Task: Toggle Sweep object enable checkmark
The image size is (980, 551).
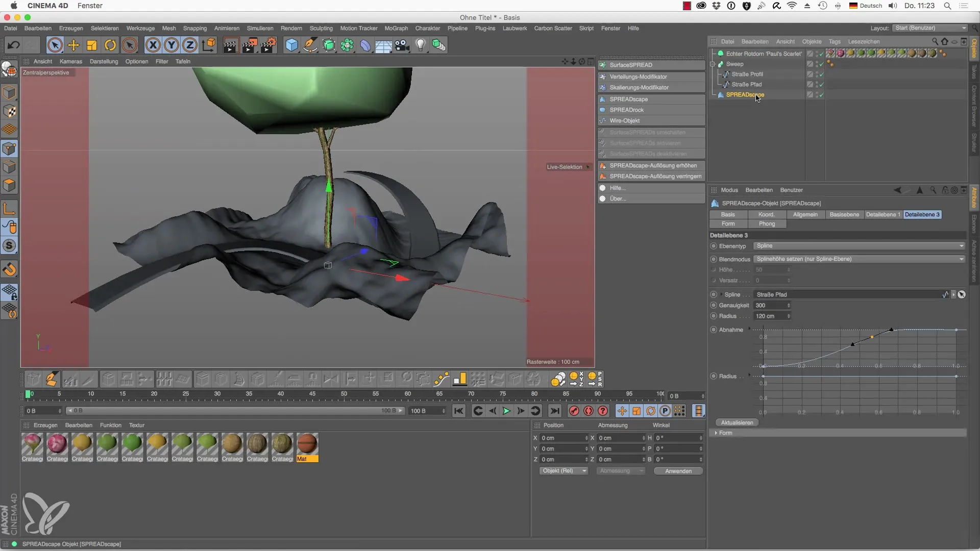Action: click(x=821, y=64)
